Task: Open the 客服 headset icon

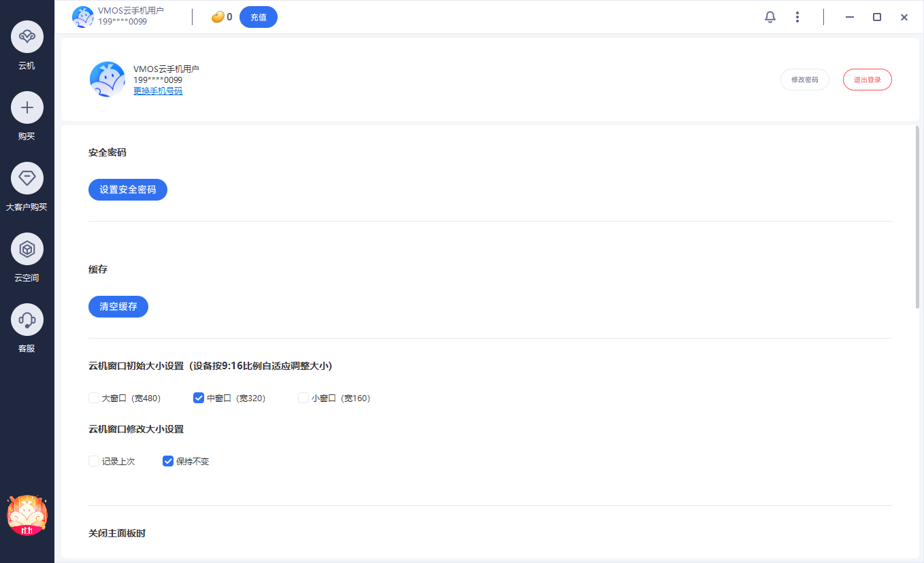Action: (x=27, y=320)
